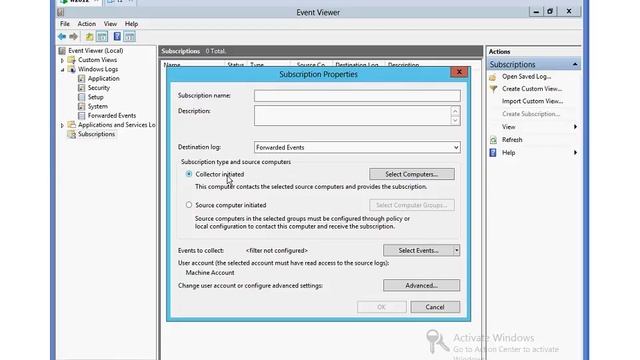Click the Cancel button

[x=435, y=307]
